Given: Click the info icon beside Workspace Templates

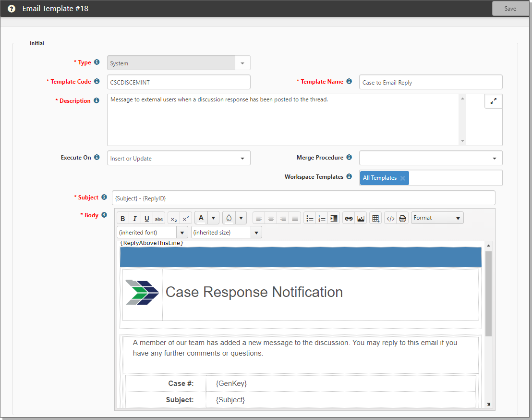Looking at the screenshot, I should click(x=349, y=176).
